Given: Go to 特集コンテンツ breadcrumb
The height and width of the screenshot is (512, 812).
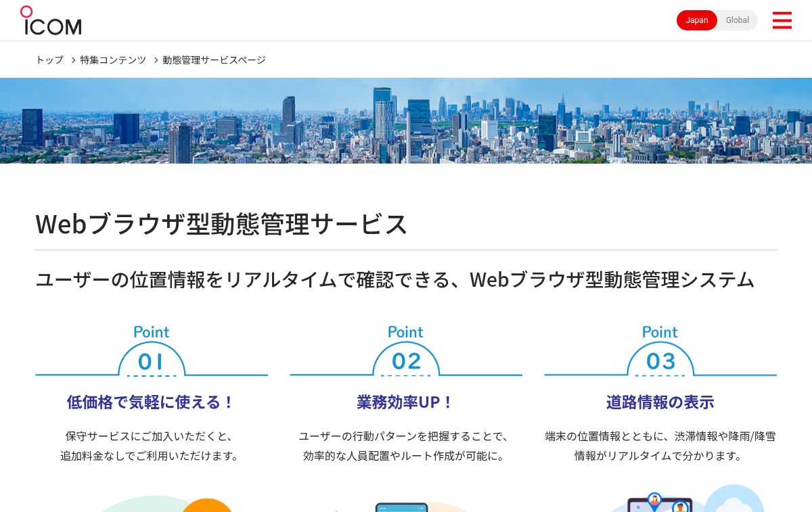Looking at the screenshot, I should [x=113, y=60].
